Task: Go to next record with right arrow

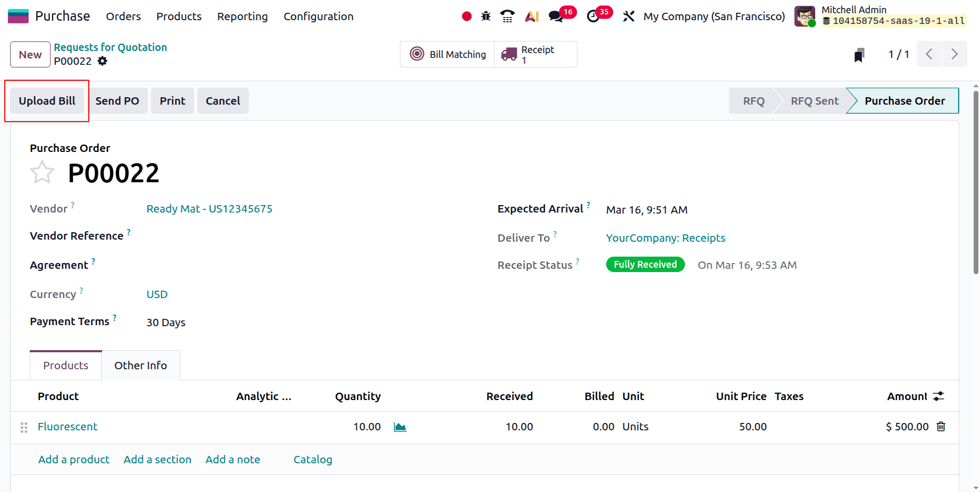Action: (954, 54)
